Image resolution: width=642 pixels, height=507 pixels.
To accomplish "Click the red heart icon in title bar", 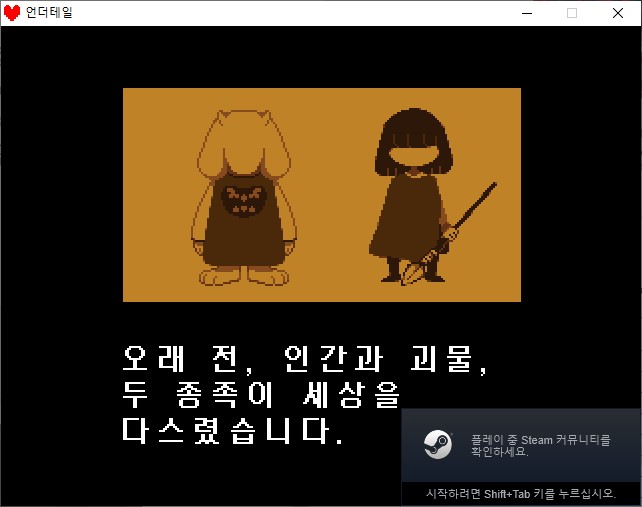I will (x=11, y=13).
